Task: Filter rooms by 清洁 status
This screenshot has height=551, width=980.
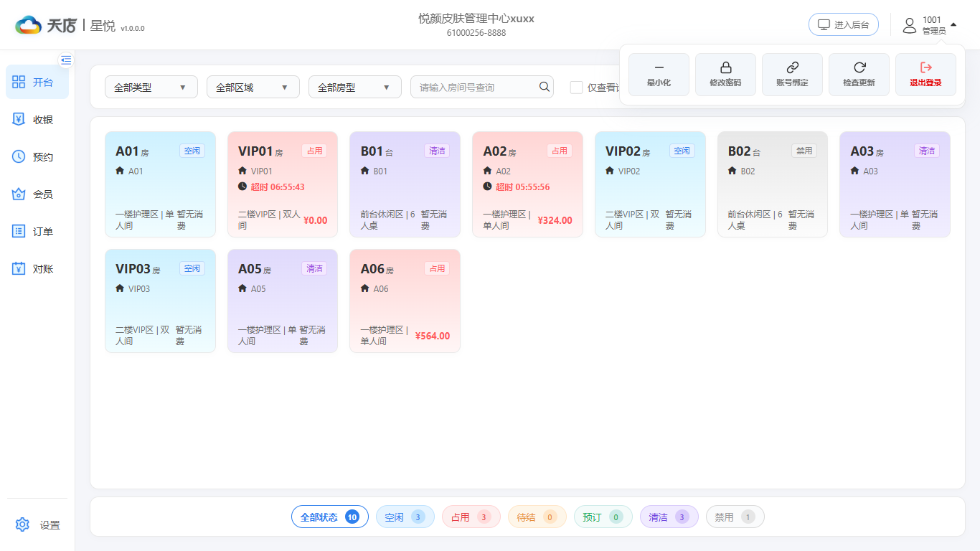Action: pos(669,517)
